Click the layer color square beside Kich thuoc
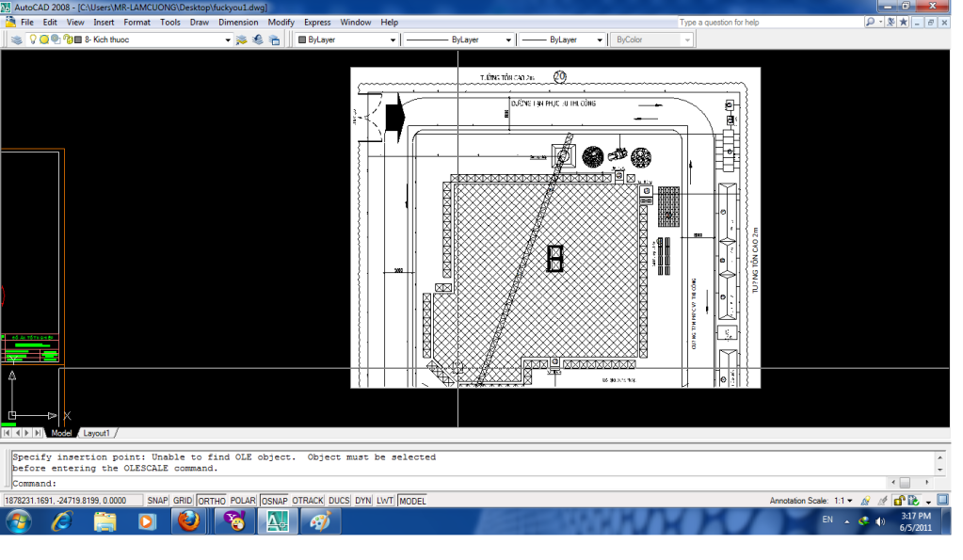 78,40
